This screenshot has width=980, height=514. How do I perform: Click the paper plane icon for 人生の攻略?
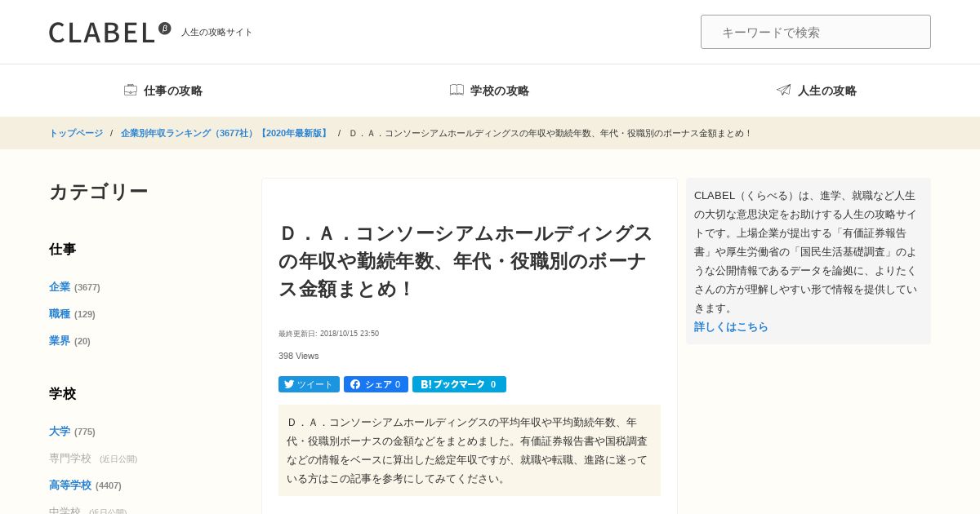click(x=783, y=90)
